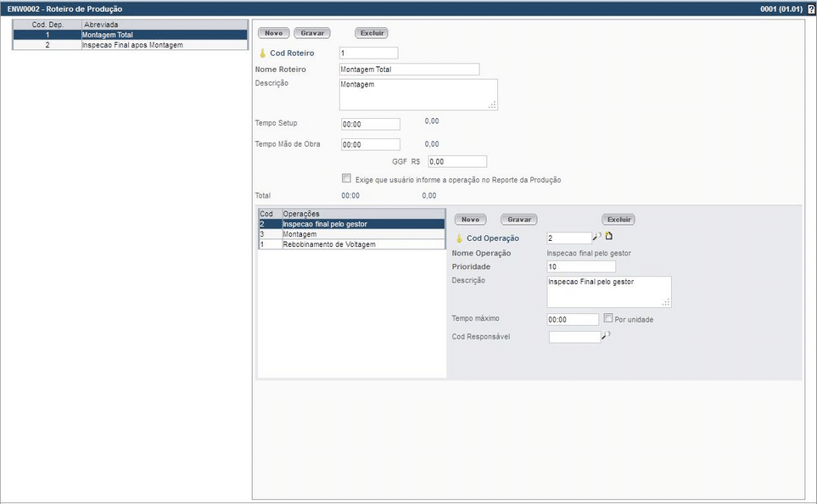Focus the Tempo Setup time field
817x504 pixels.
[370, 125]
